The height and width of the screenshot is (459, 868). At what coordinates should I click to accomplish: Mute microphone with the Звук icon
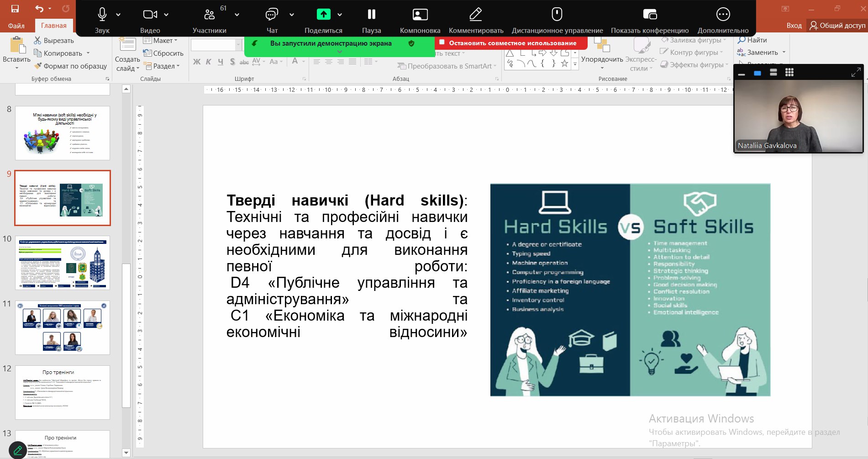pos(102,15)
